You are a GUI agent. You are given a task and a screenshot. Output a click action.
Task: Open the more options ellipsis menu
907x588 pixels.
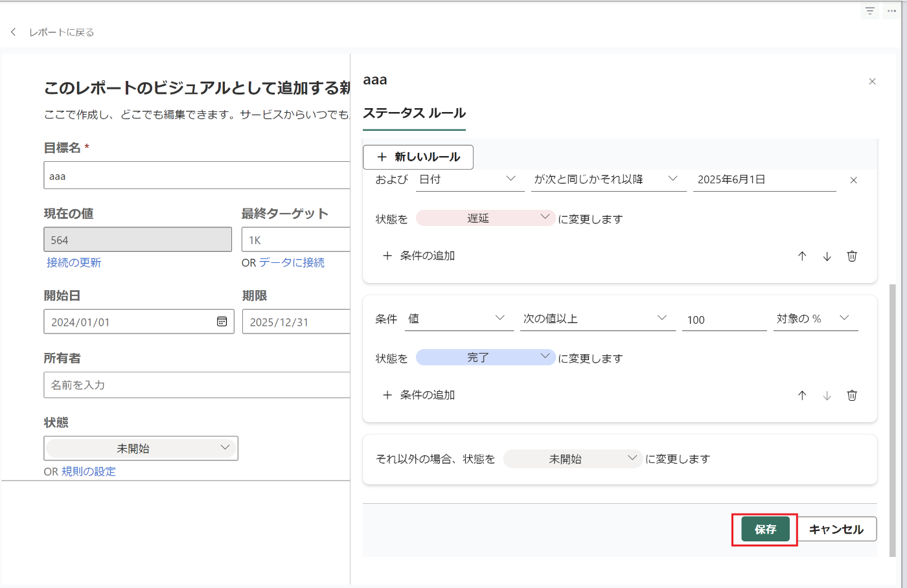point(891,11)
